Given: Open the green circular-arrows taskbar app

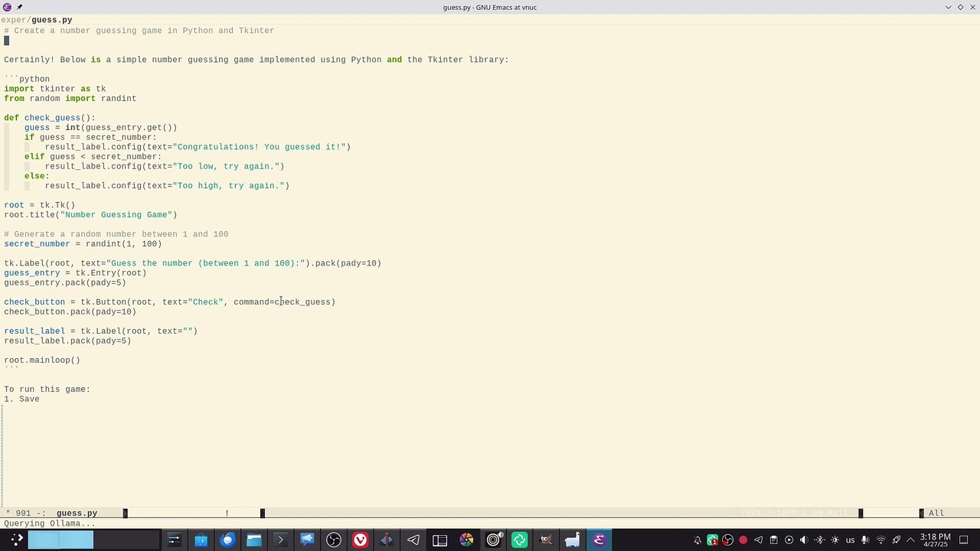Looking at the screenshot, I should pyautogui.click(x=519, y=540).
